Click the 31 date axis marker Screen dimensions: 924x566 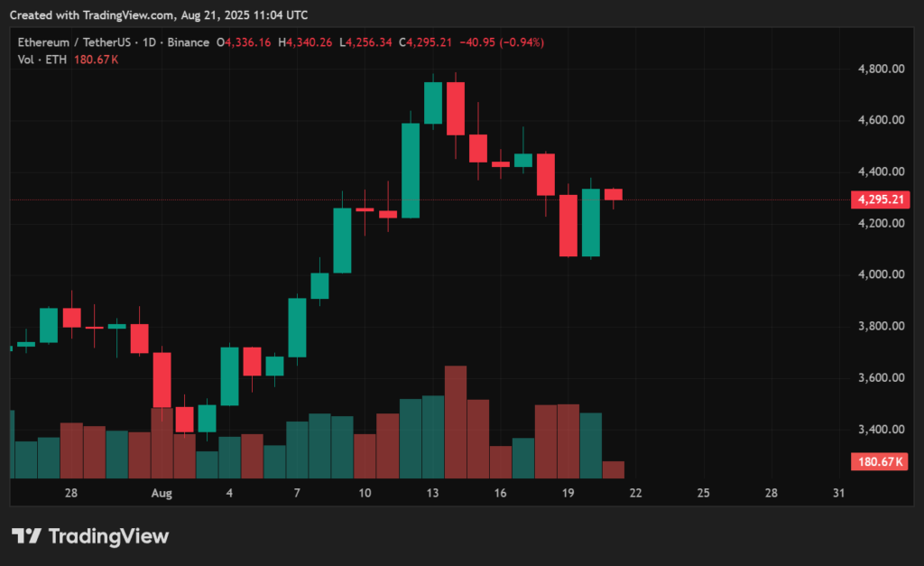[839, 493]
